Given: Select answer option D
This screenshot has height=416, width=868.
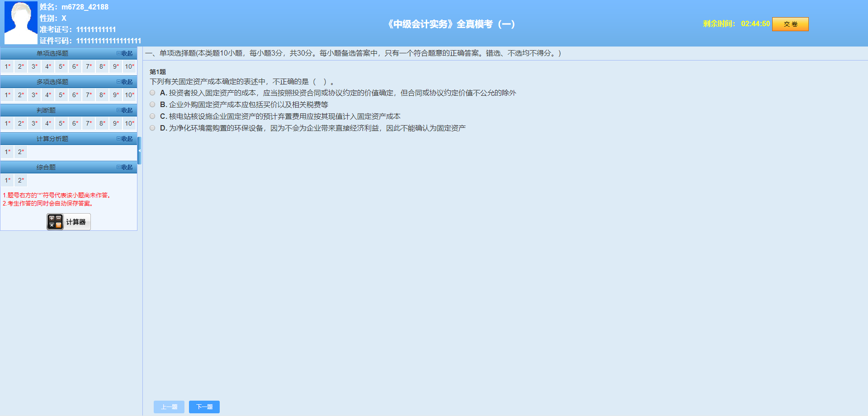Looking at the screenshot, I should pos(152,128).
